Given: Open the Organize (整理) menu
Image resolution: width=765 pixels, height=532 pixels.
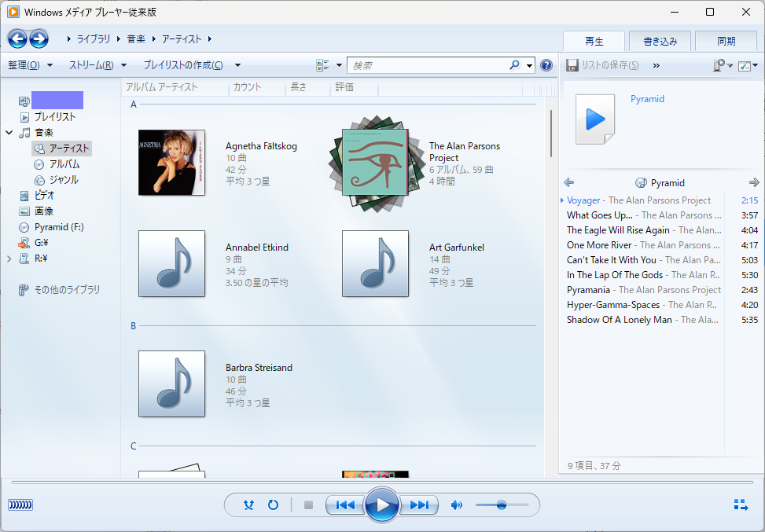Looking at the screenshot, I should 30,65.
